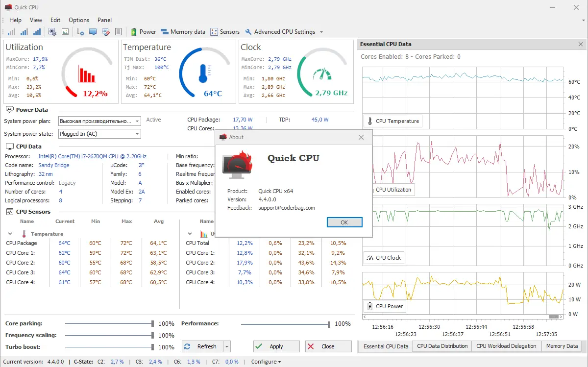This screenshot has height=367, width=588.
Task: Click the CPU Power chart label
Action: (x=385, y=306)
